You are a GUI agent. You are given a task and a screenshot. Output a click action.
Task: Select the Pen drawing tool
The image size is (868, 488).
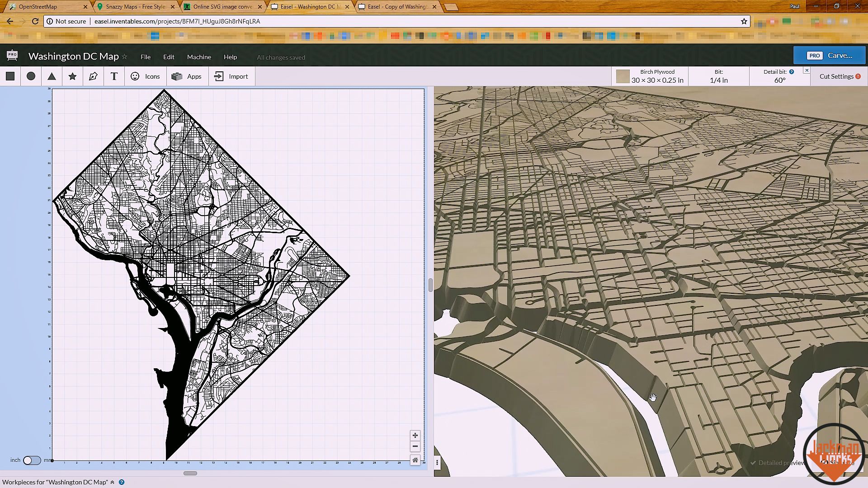point(93,76)
